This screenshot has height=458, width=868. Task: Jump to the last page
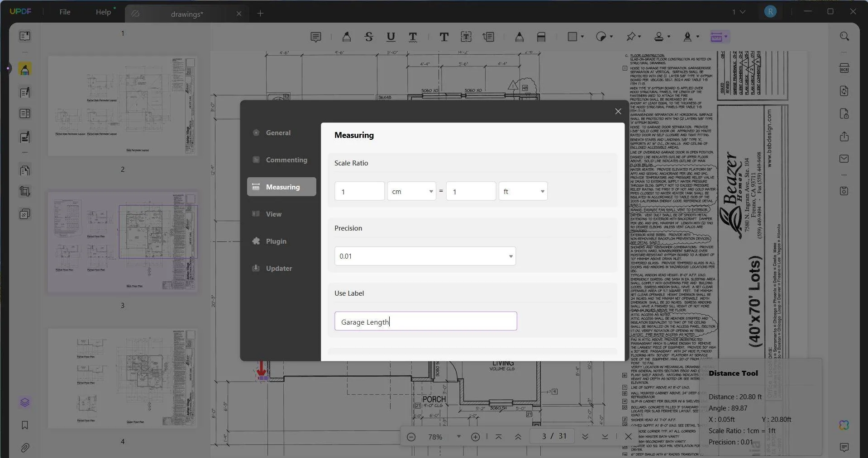605,437
